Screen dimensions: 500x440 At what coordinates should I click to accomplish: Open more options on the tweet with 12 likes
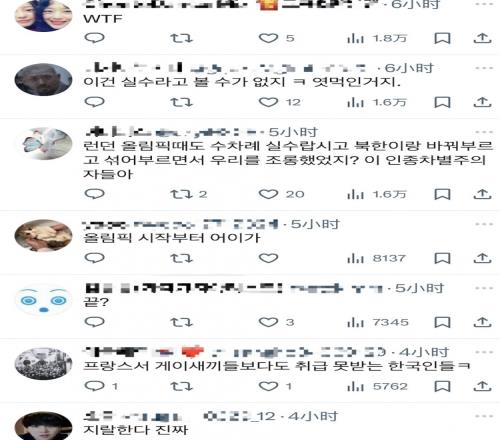(x=484, y=68)
